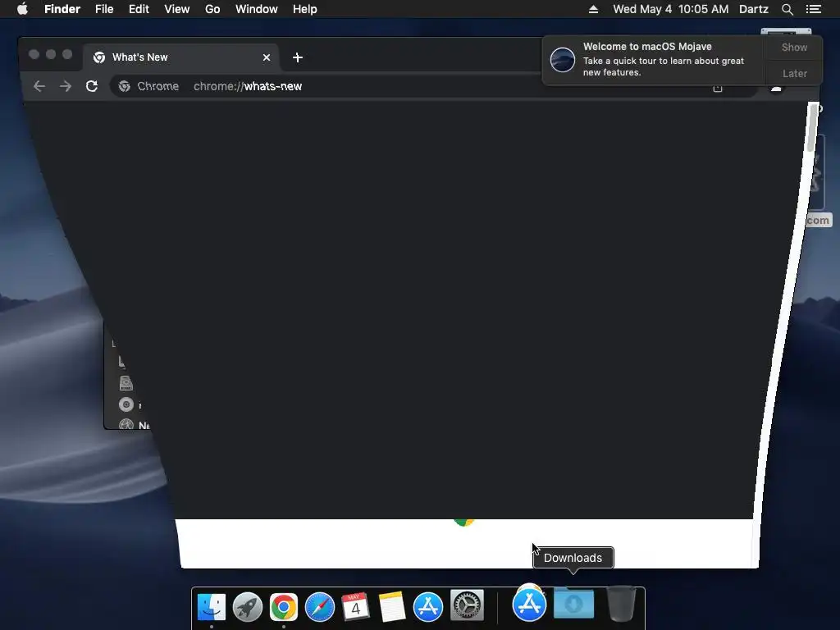Launch Launchpad rocket icon in Dock

pos(248,606)
